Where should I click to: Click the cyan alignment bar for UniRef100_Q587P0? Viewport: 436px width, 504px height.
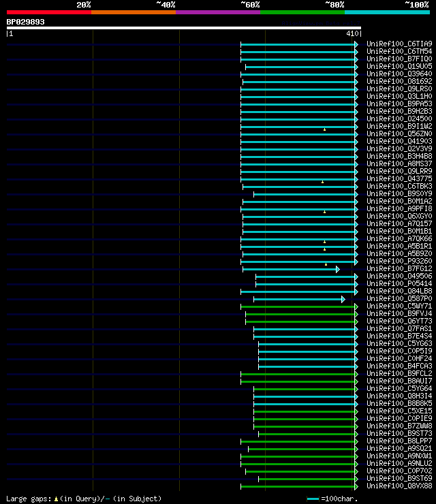tap(299, 299)
